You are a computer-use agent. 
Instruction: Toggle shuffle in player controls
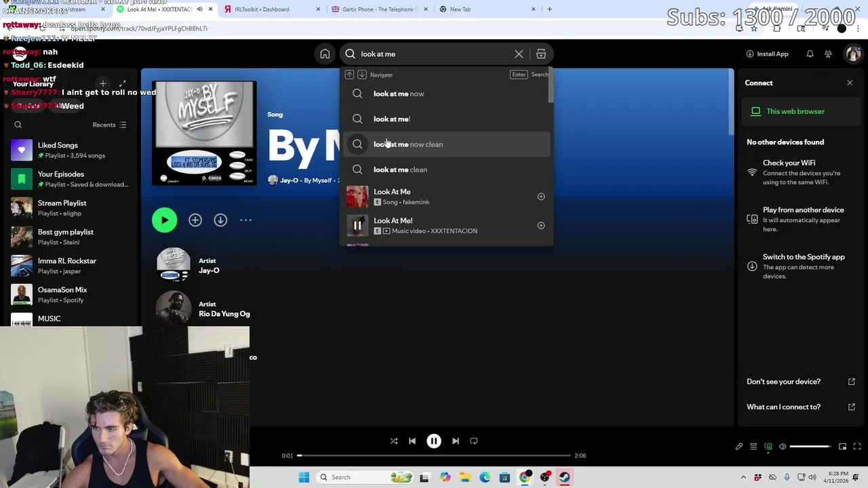pyautogui.click(x=394, y=441)
